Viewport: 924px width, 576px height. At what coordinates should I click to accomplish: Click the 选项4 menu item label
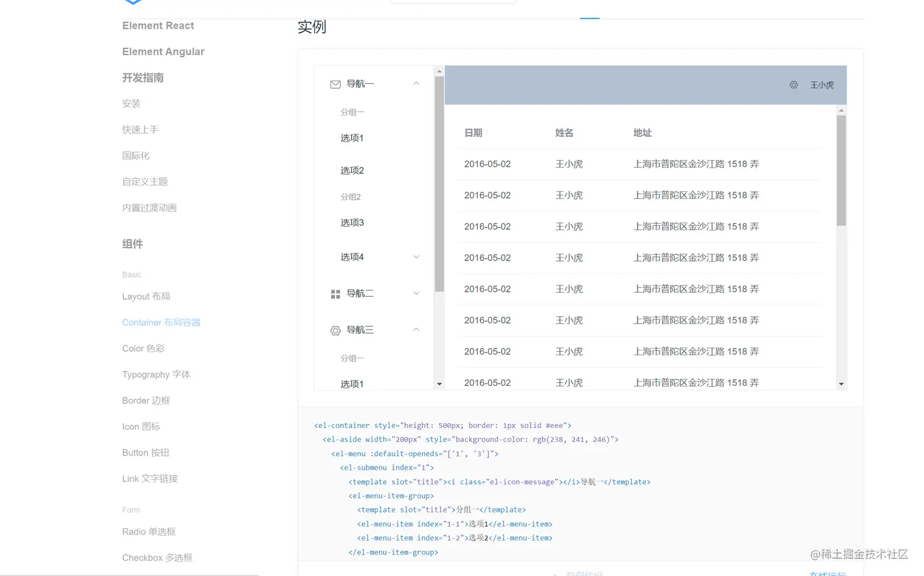coord(352,257)
